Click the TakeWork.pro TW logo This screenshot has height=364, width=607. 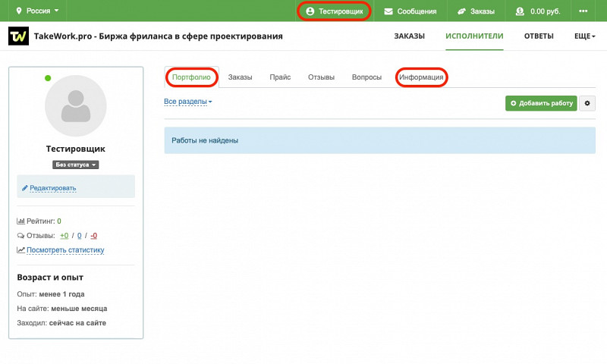pos(18,36)
